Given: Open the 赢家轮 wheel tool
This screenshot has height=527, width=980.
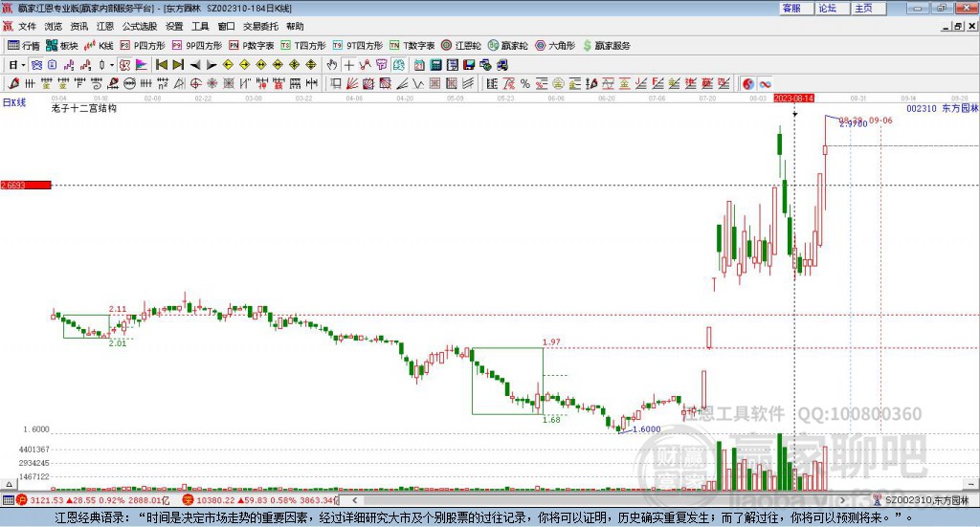Looking at the screenshot, I should [x=507, y=46].
